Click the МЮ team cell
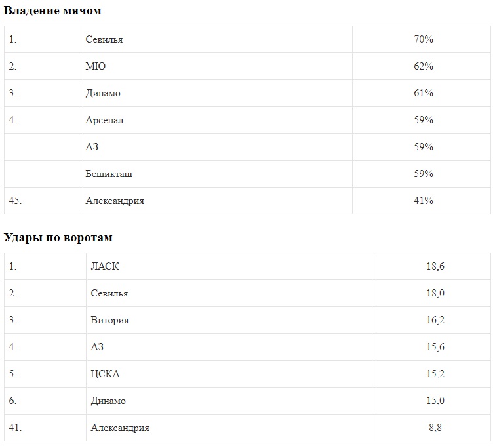This screenshot has height=448, width=495. coord(96,66)
